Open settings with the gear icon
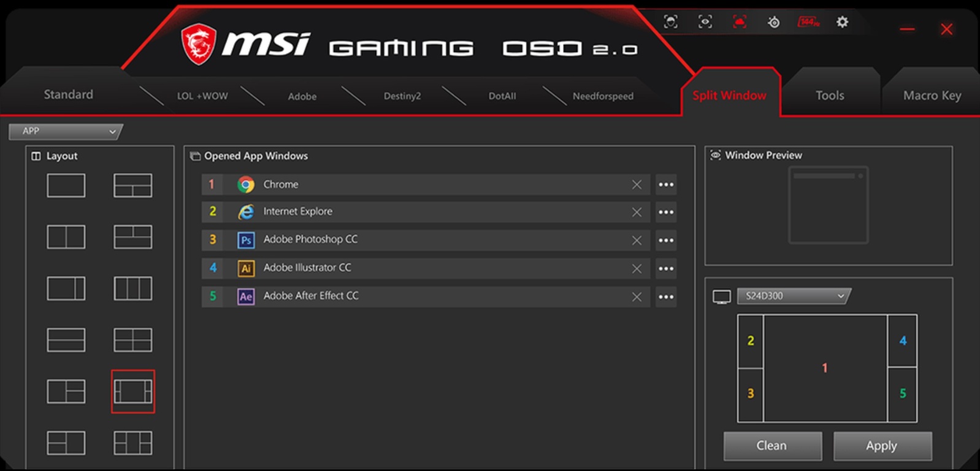This screenshot has width=980, height=471. [843, 22]
